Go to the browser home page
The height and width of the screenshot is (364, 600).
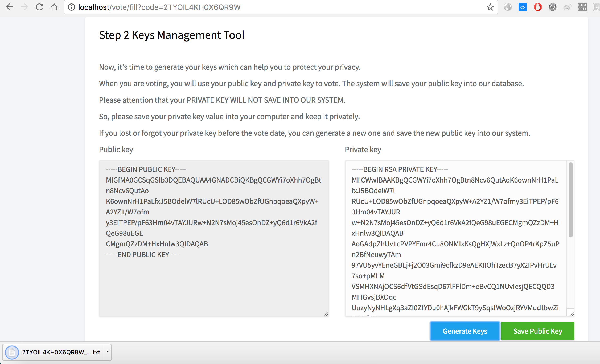[54, 7]
